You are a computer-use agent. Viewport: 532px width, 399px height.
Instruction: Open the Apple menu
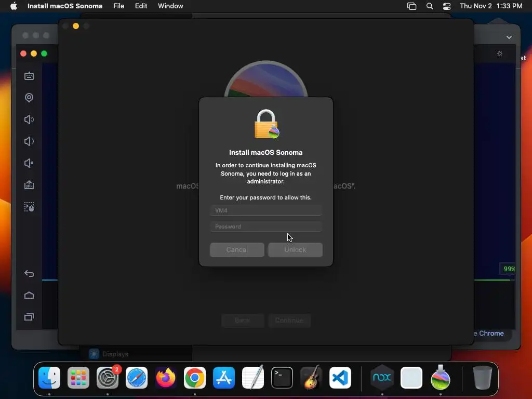point(14,6)
